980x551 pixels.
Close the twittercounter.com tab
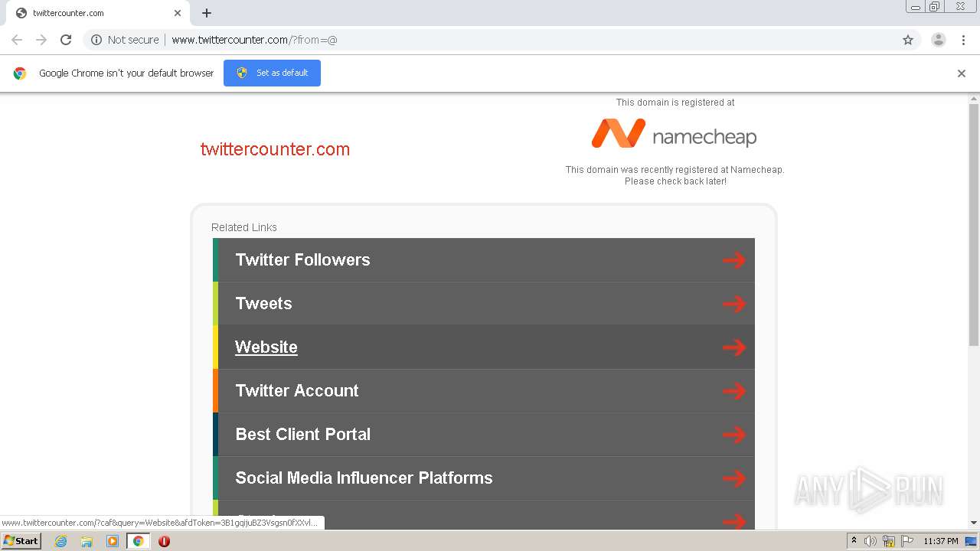178,13
